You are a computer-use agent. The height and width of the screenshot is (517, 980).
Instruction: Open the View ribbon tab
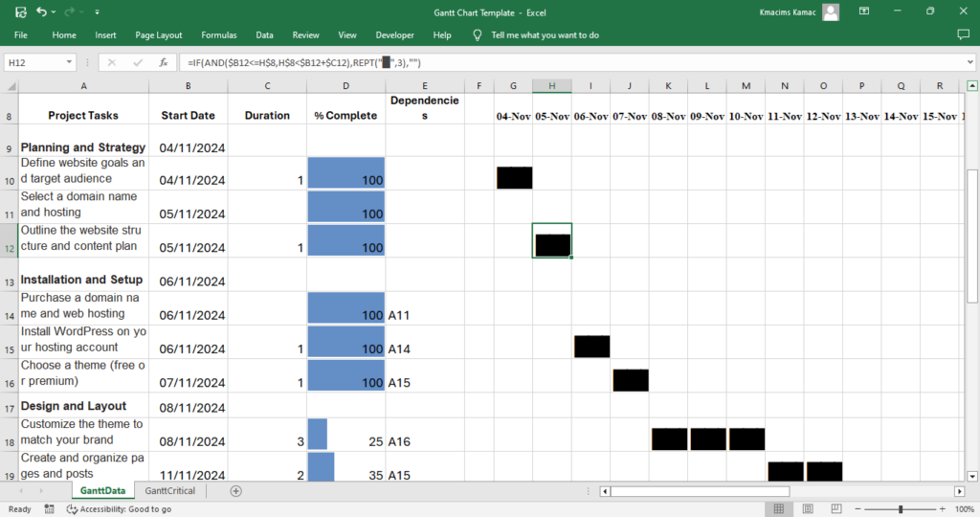(x=346, y=35)
